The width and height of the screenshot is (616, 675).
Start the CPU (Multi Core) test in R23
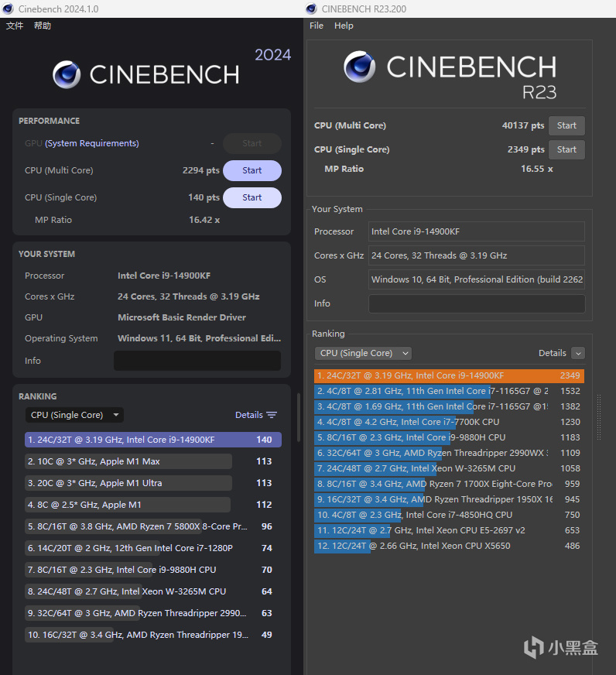pyautogui.click(x=566, y=125)
